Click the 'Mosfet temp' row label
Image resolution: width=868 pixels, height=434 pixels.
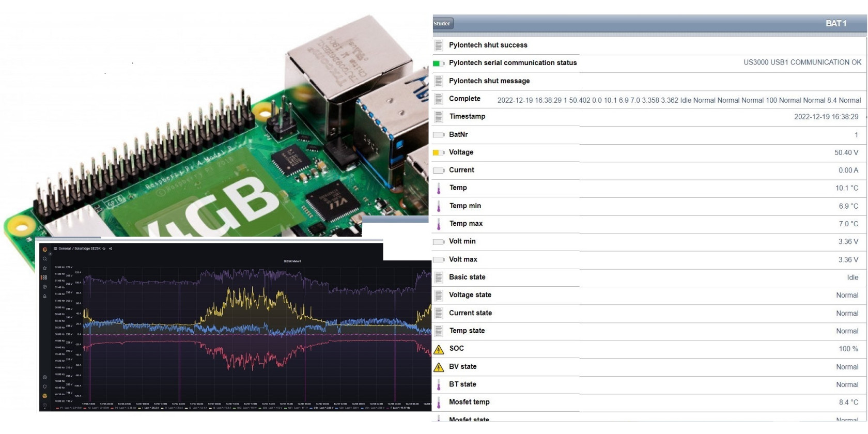click(469, 402)
